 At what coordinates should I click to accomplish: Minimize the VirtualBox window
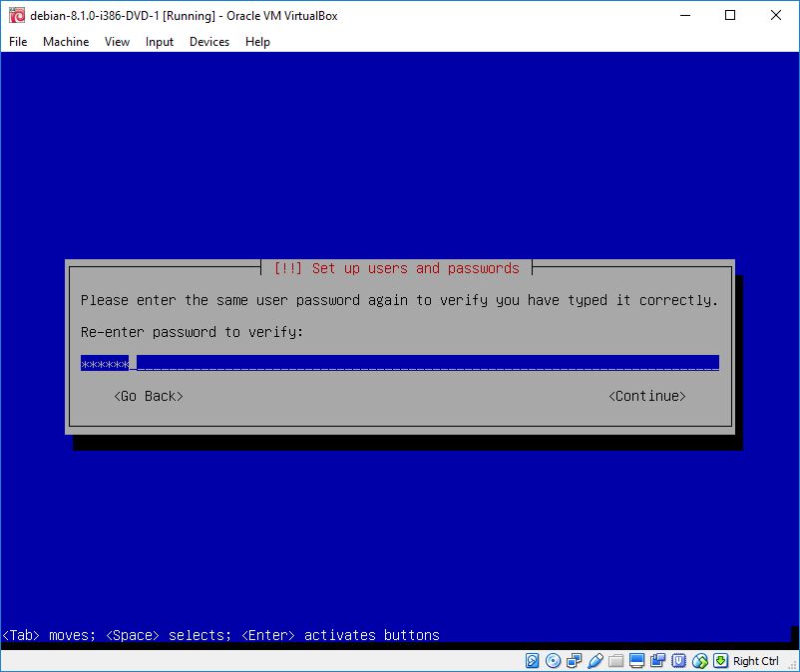point(685,15)
